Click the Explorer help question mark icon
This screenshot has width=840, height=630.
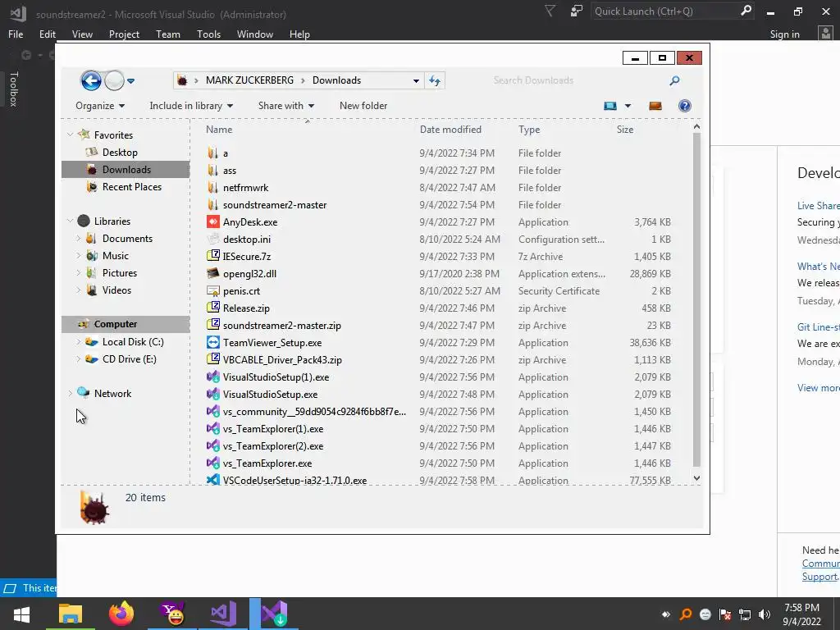[x=685, y=106]
